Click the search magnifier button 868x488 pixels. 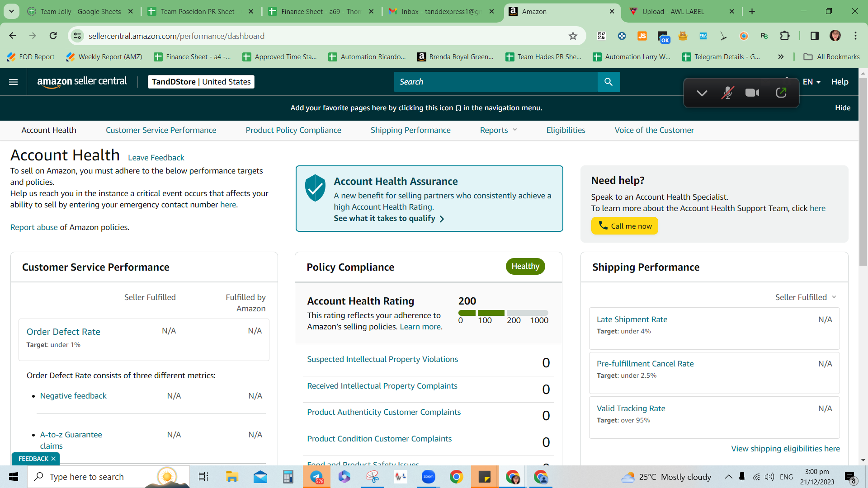(609, 82)
